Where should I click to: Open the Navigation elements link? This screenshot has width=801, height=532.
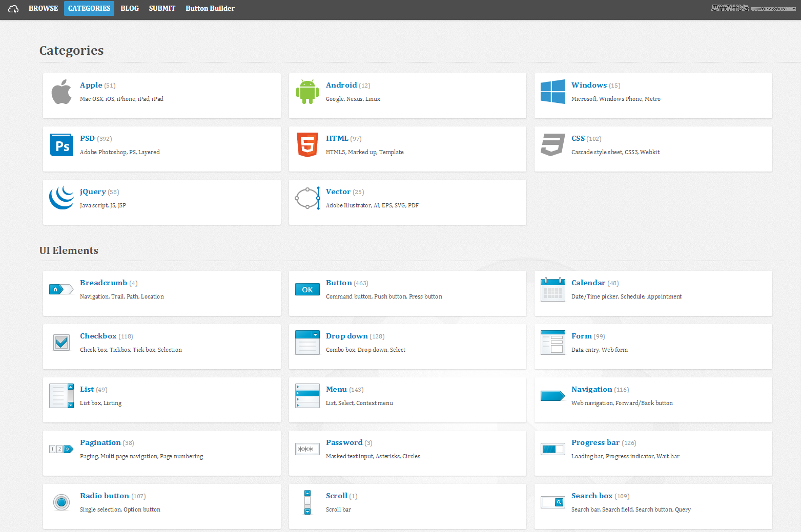(592, 390)
